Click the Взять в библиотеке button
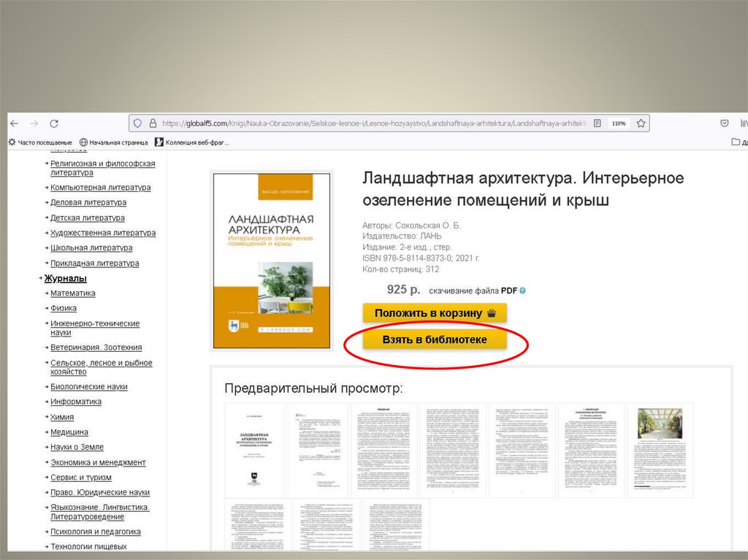 point(435,340)
